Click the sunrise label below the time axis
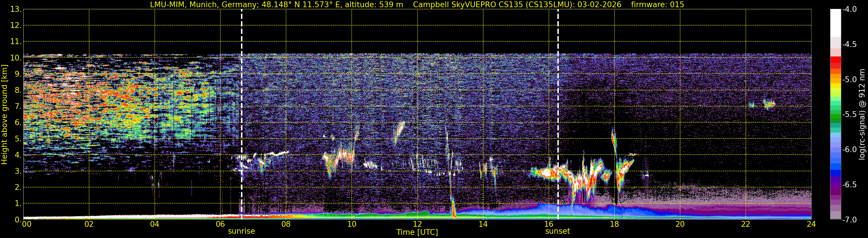The width and height of the screenshot is (868, 238). click(x=241, y=231)
